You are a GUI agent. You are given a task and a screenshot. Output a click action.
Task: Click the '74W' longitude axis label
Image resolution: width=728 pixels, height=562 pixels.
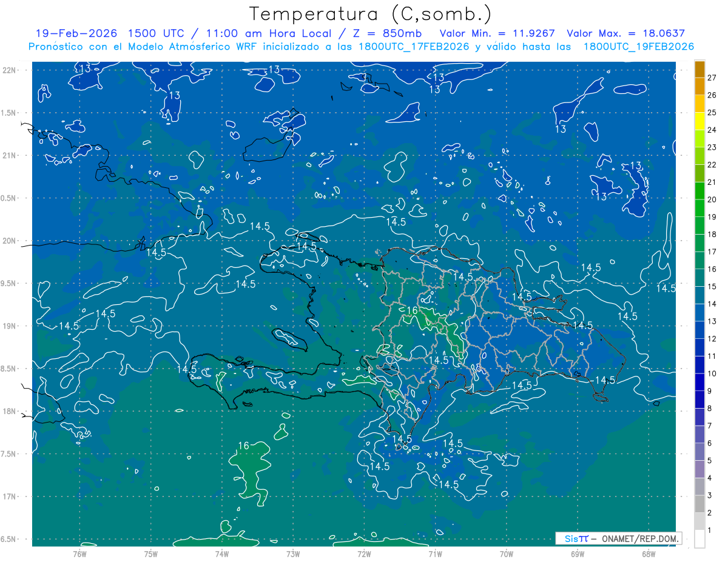[x=222, y=554]
